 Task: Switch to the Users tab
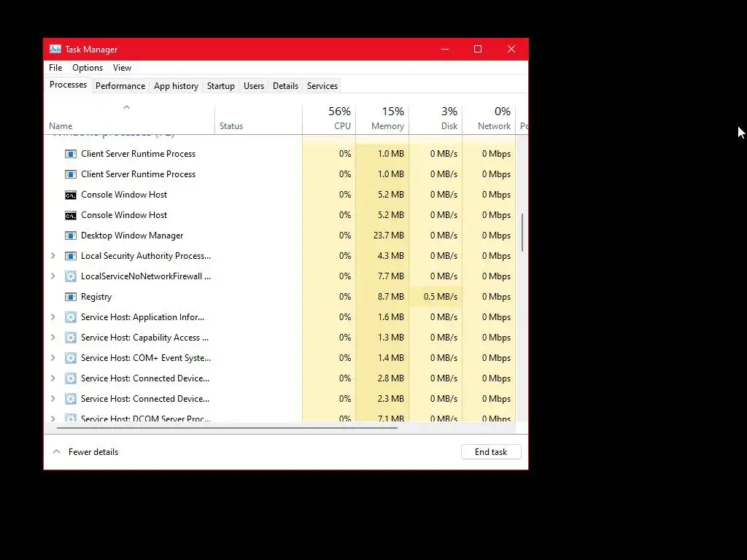253,86
